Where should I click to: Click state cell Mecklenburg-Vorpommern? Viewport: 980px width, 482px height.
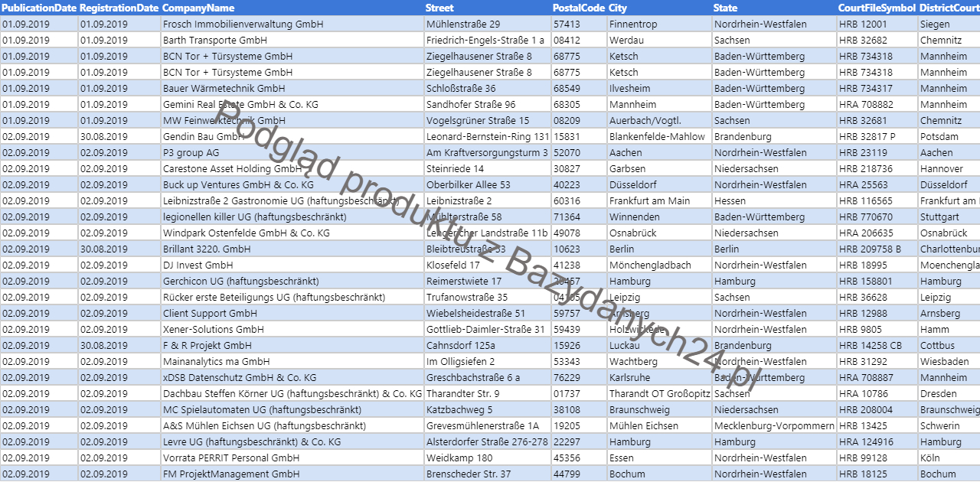click(x=774, y=425)
